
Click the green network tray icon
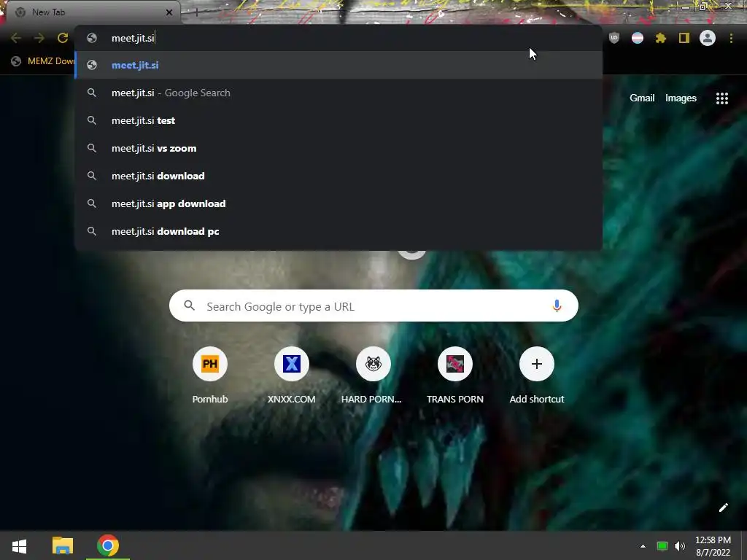point(662,546)
